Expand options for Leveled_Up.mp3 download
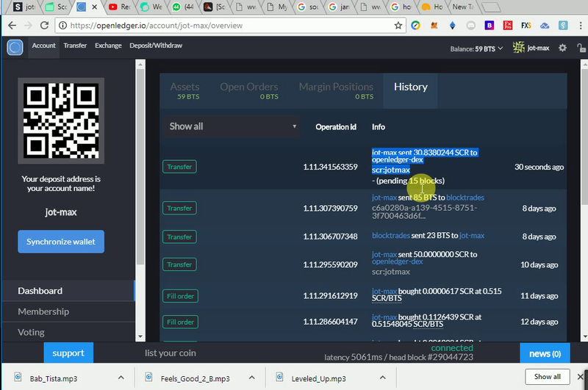Screen dimensions: 588x390 (382, 378)
